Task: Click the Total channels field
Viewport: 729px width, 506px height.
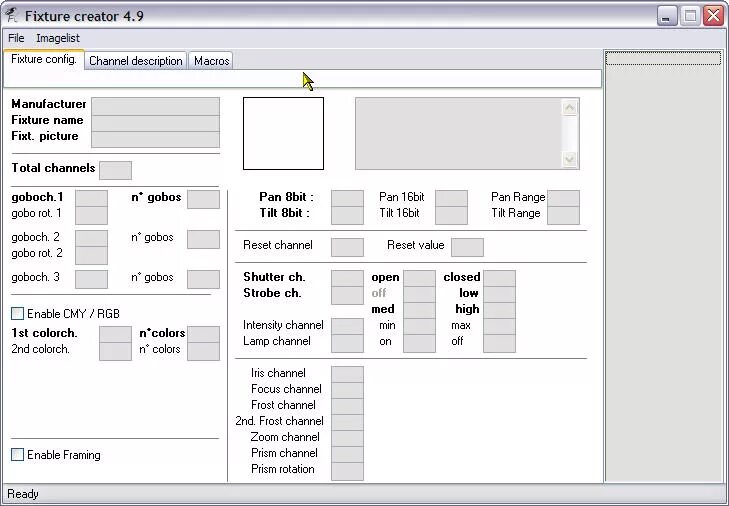Action: point(115,170)
